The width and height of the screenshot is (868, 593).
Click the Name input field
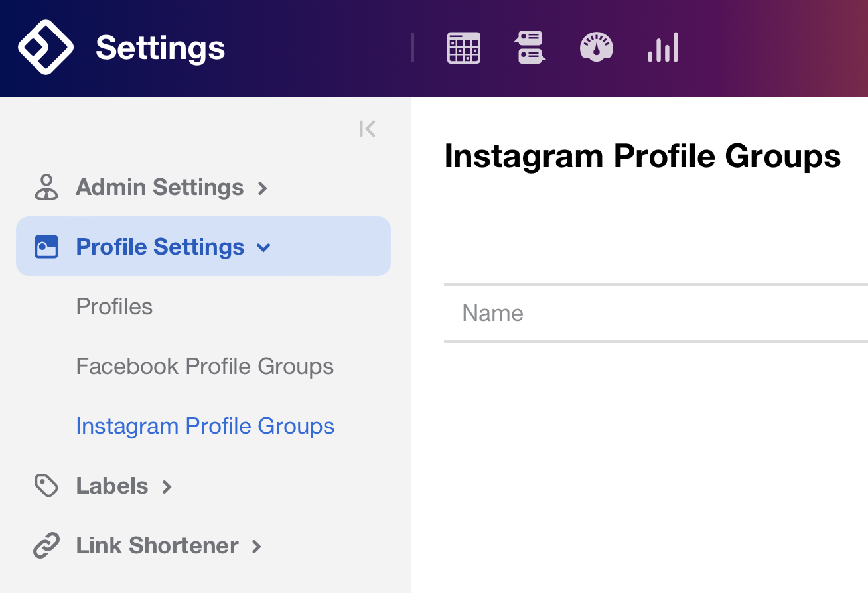597,313
